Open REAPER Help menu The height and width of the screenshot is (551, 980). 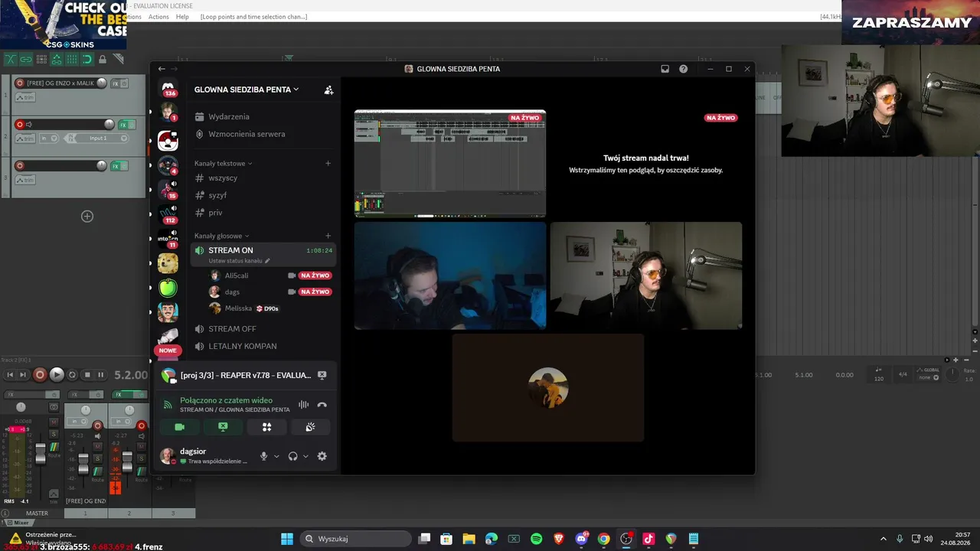click(x=182, y=17)
